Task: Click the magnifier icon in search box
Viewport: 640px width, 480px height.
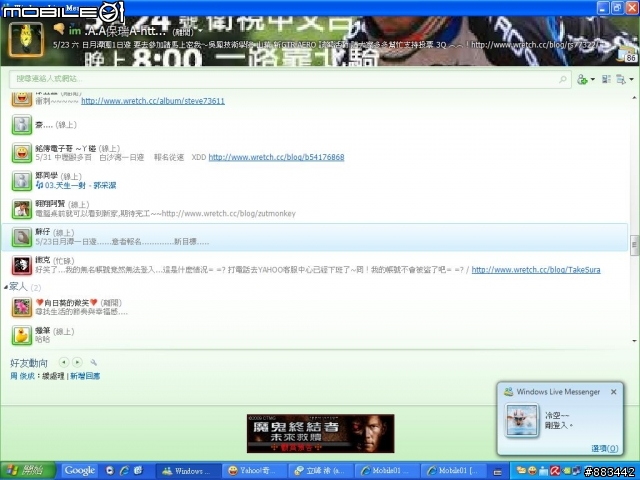Action: (562, 79)
